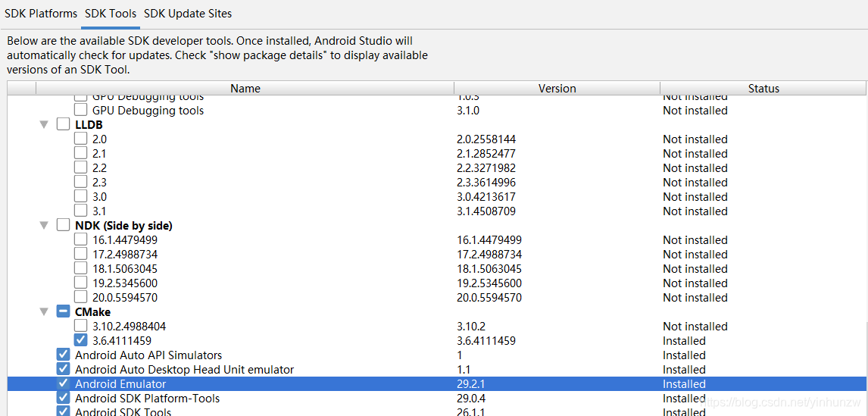Check the LLDB 3.0 checkbox
Image resolution: width=868 pixels, height=416 pixels.
81,196
